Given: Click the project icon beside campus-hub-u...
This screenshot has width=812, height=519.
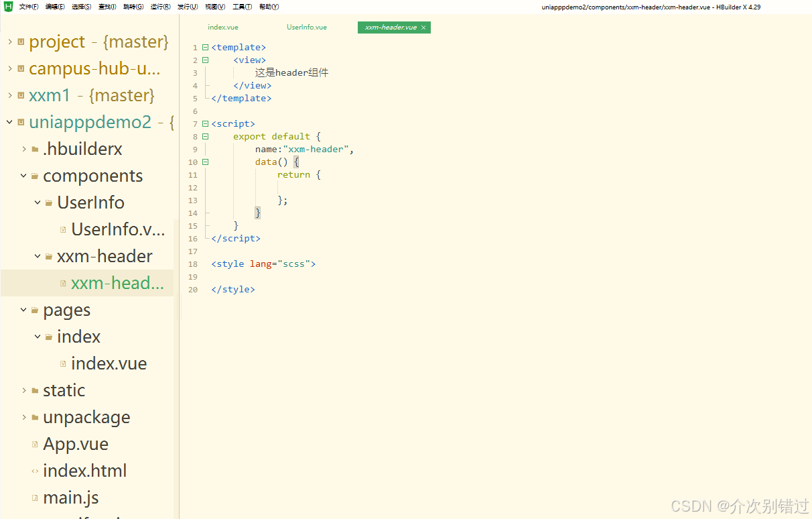Looking at the screenshot, I should click(x=21, y=68).
